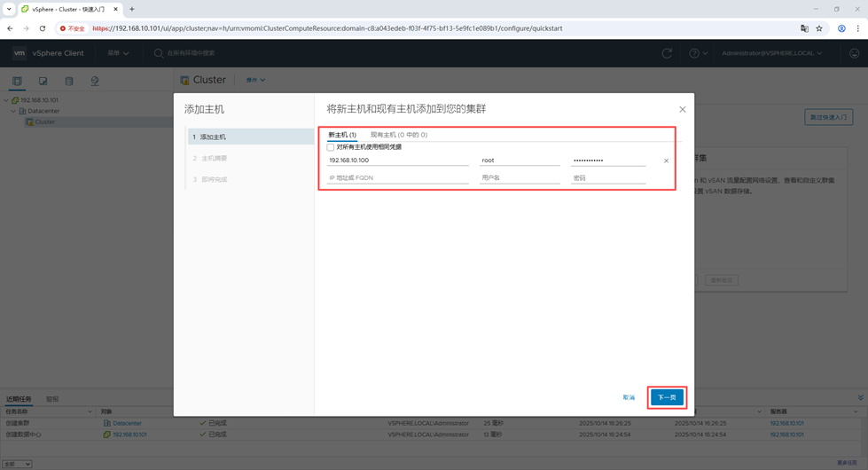Viewport: 868px width, 470px height.
Task: Click the 取消 link
Action: coord(629,397)
